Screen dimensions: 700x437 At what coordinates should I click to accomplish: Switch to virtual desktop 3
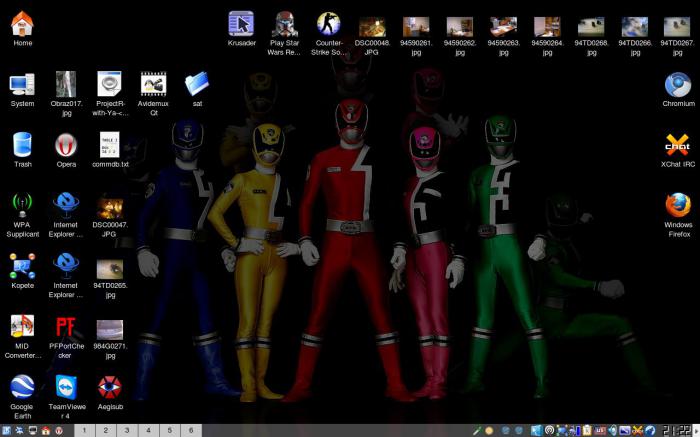127,430
